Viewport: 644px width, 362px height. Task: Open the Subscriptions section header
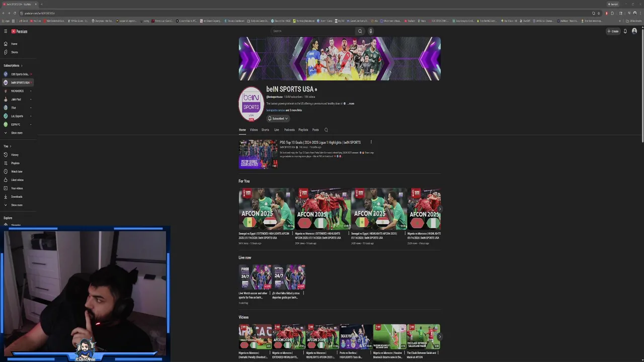click(x=13, y=65)
